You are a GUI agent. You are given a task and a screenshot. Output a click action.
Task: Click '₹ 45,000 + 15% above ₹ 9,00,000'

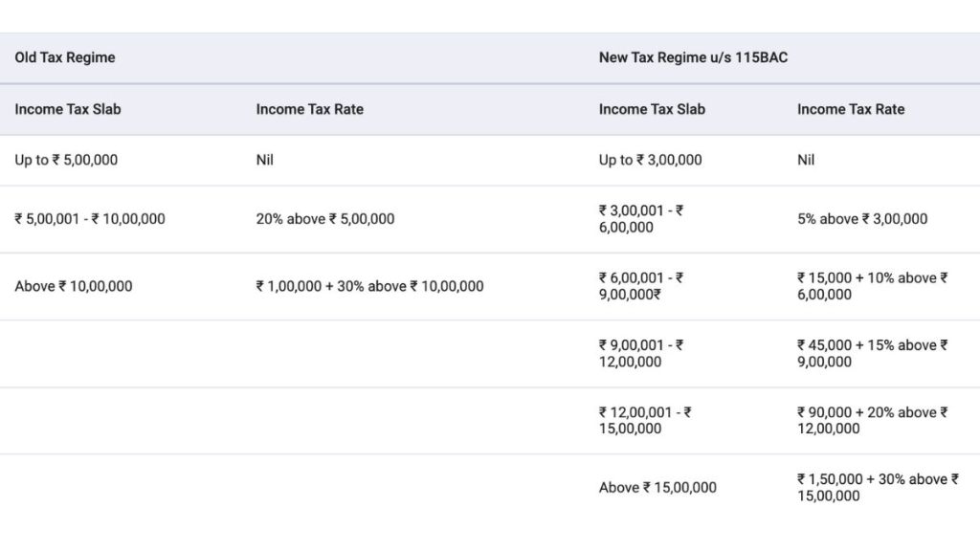pos(873,354)
